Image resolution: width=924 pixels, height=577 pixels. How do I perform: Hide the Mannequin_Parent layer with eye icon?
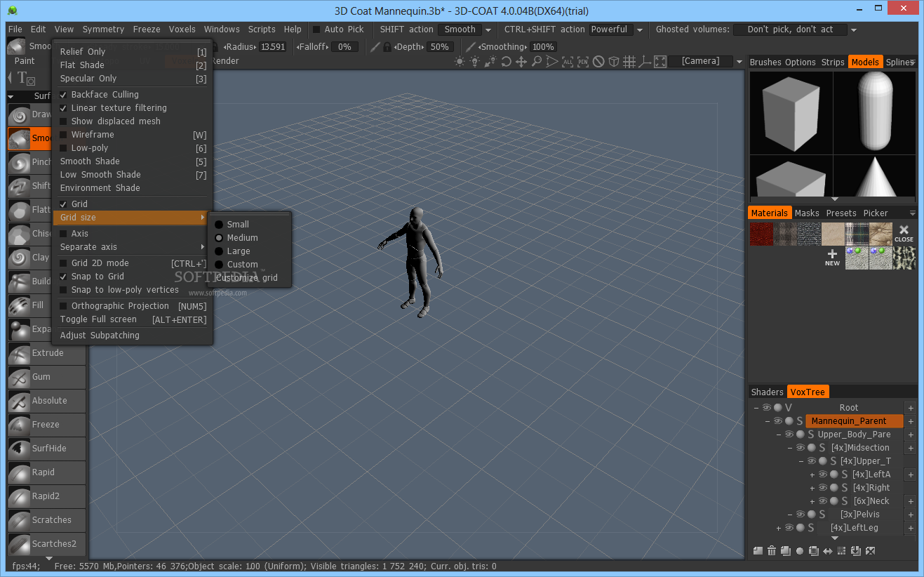click(x=777, y=421)
